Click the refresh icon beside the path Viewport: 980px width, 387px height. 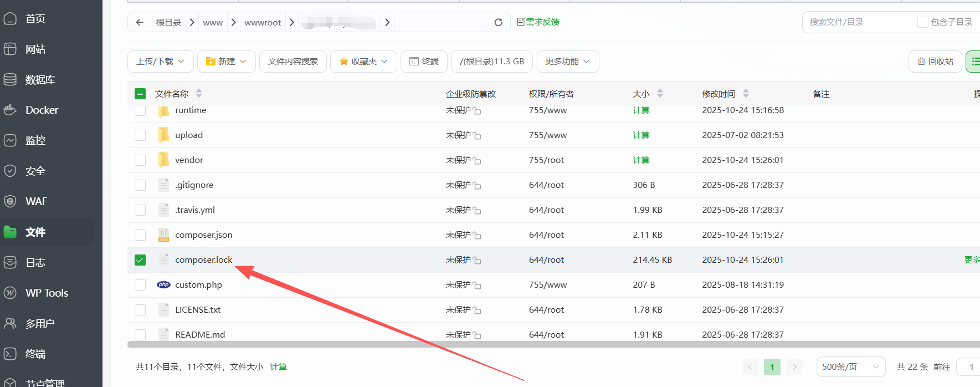click(498, 22)
